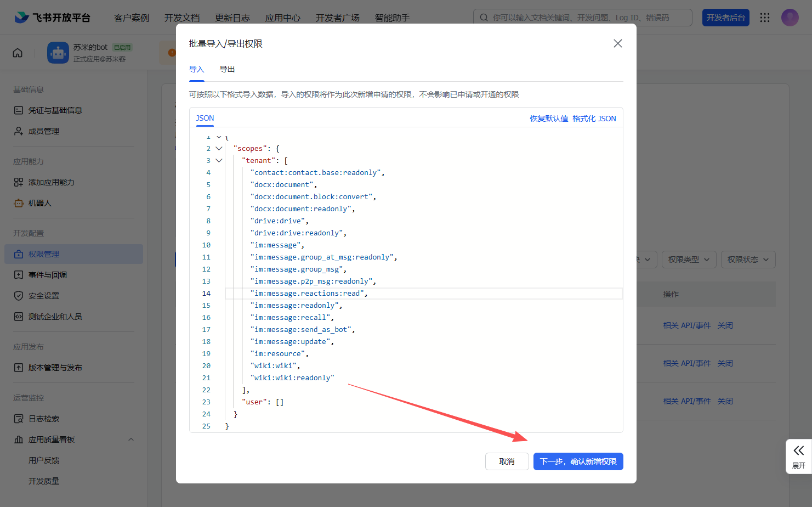
Task: Go to 机器人 settings in sidebar
Action: tap(39, 203)
